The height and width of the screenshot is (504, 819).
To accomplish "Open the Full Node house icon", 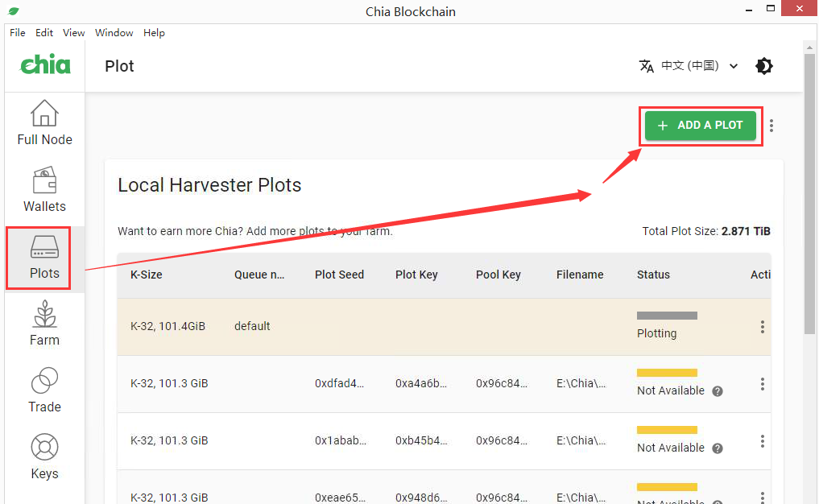I will (x=44, y=114).
